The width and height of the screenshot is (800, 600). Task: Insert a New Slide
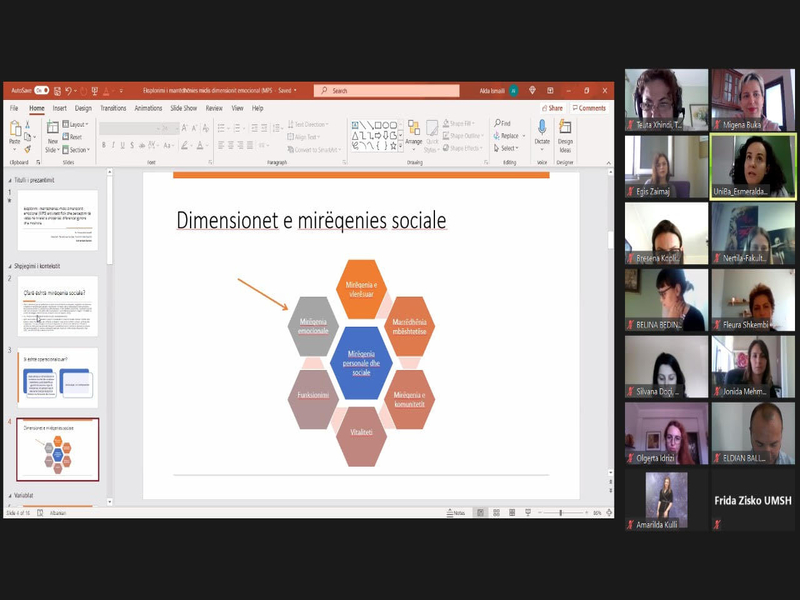(54, 131)
